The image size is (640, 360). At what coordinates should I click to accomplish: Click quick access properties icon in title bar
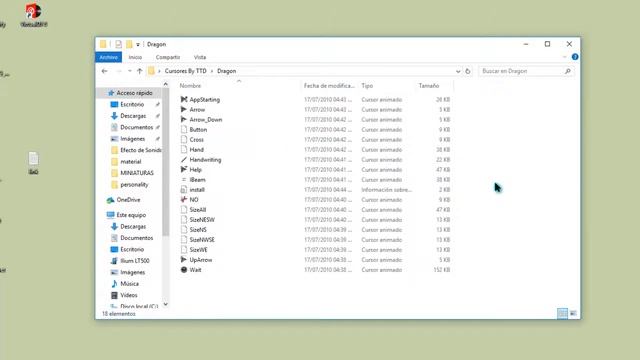118,44
